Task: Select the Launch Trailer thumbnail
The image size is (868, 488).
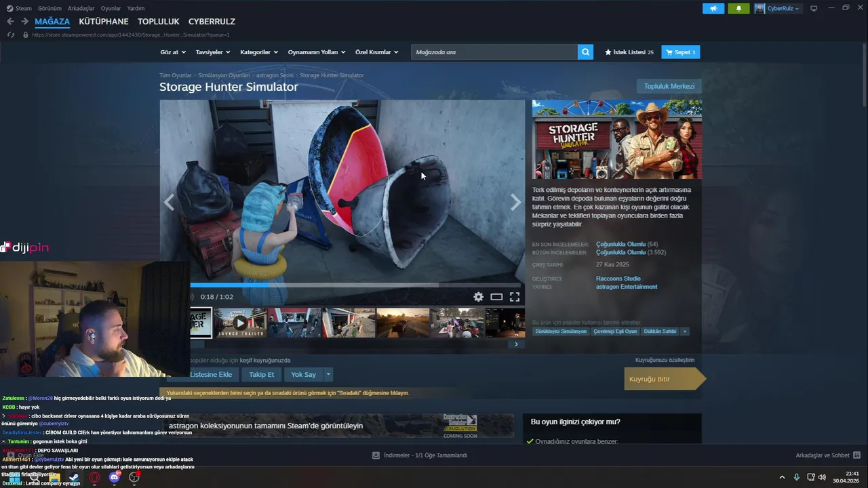Action: click(x=240, y=323)
